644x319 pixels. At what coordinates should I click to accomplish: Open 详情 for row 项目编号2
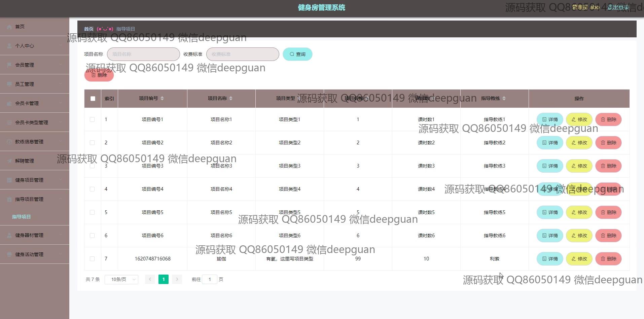coord(550,143)
